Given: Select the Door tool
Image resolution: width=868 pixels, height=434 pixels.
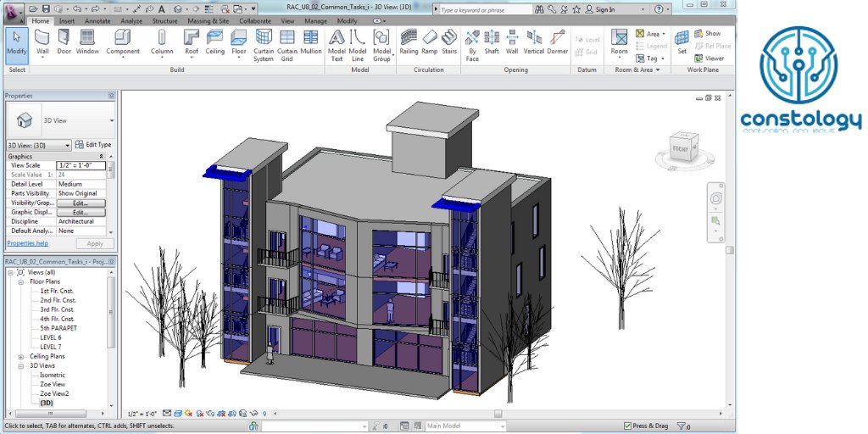Looking at the screenshot, I should click(x=64, y=43).
